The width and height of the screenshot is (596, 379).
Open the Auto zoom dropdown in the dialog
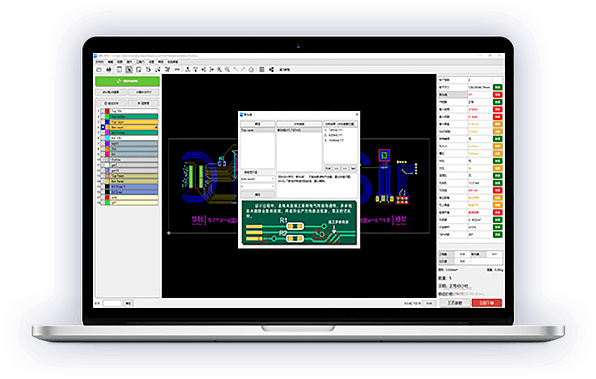(x=257, y=179)
